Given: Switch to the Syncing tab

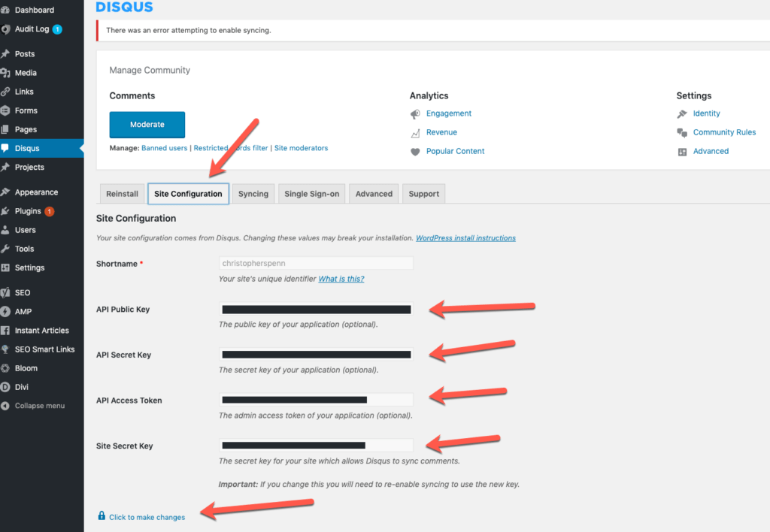Looking at the screenshot, I should 253,194.
